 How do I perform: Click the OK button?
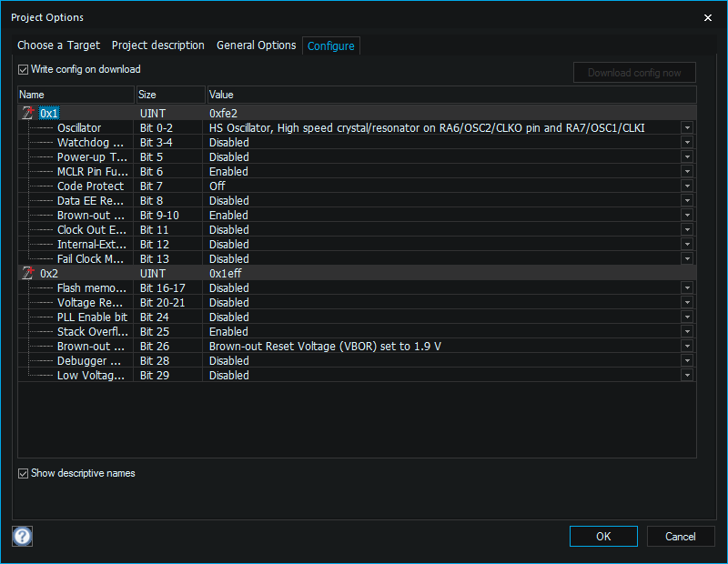point(603,537)
